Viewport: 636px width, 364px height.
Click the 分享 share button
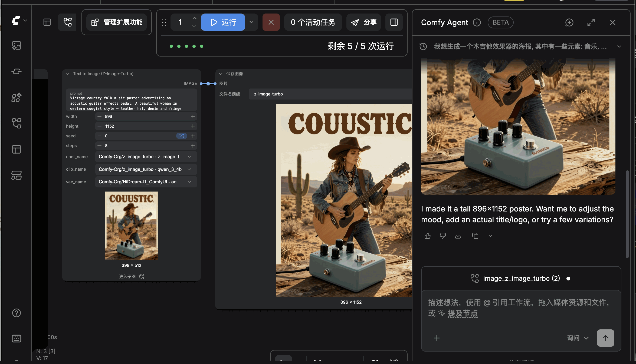coord(364,22)
